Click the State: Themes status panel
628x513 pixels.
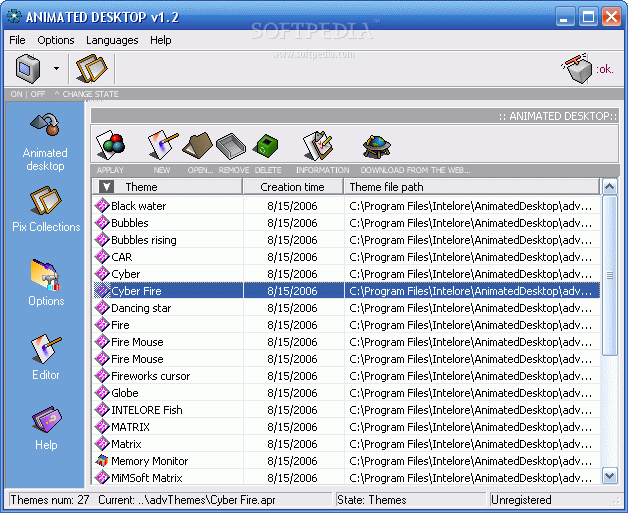coord(411,500)
